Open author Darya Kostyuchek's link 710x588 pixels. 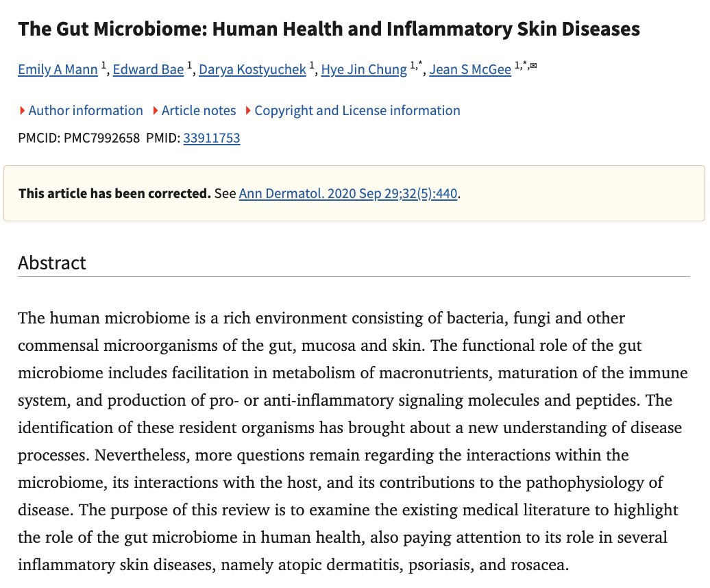[252, 70]
